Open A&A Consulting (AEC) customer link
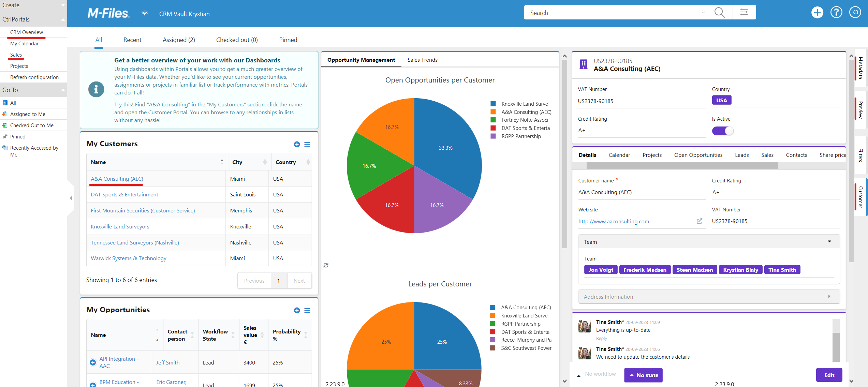Image resolution: width=868 pixels, height=387 pixels. pos(117,179)
